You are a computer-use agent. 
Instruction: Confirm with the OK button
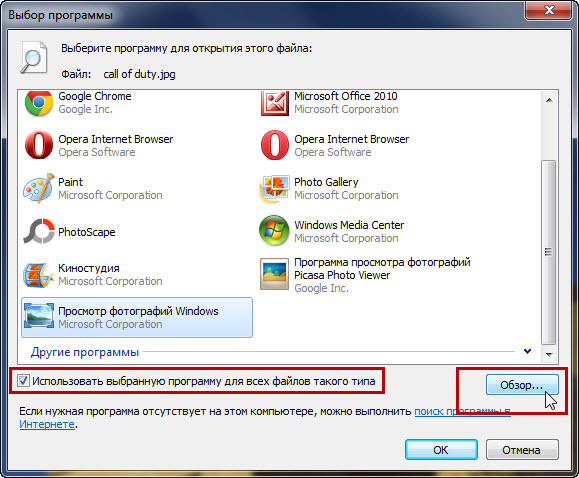point(441,450)
